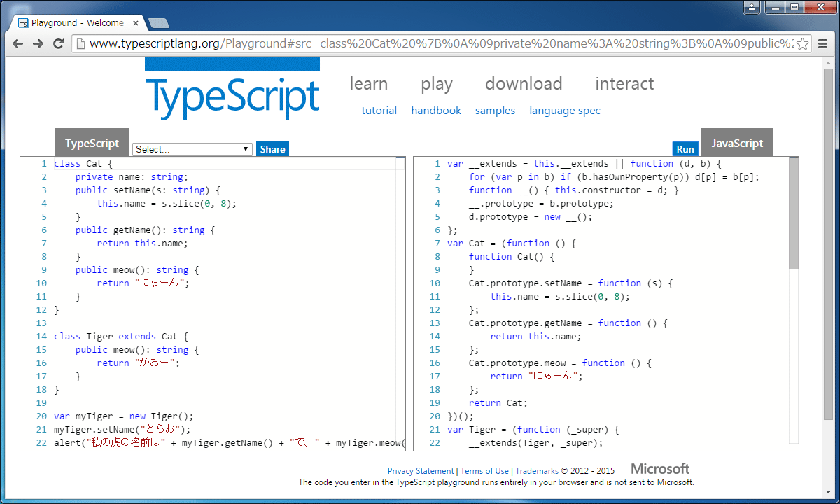
Task: Share the playground code
Action: tap(272, 148)
